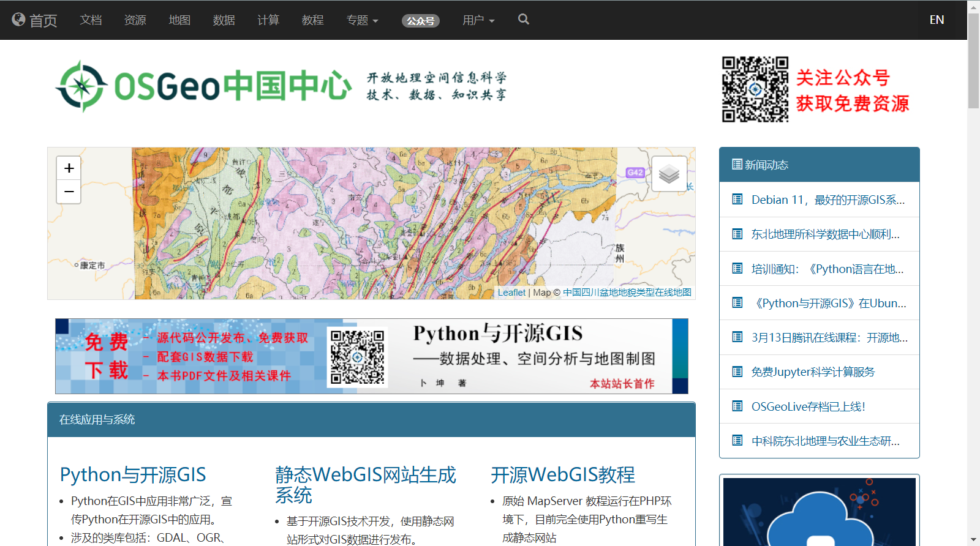Open the 资源 menu item
This screenshot has width=980, height=546.
[x=135, y=20]
